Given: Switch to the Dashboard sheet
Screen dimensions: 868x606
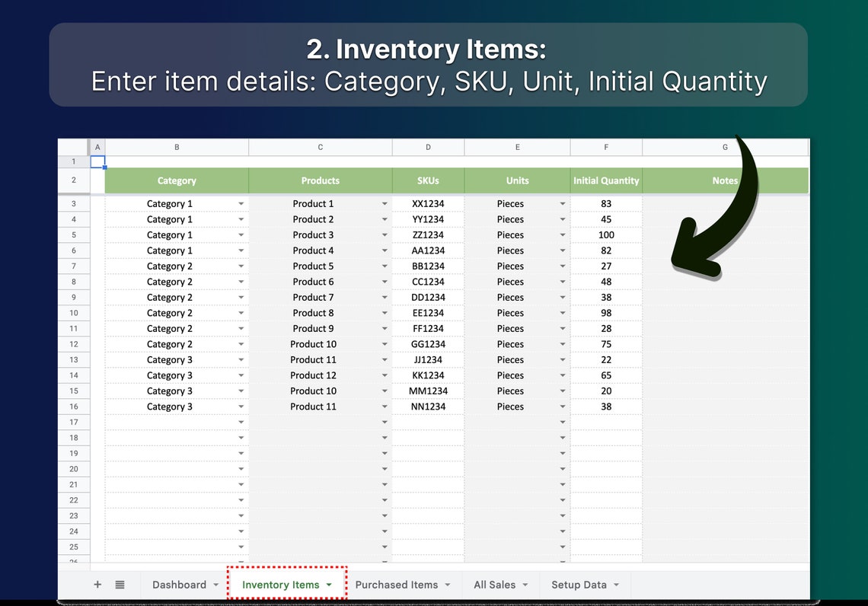Looking at the screenshot, I should (181, 584).
